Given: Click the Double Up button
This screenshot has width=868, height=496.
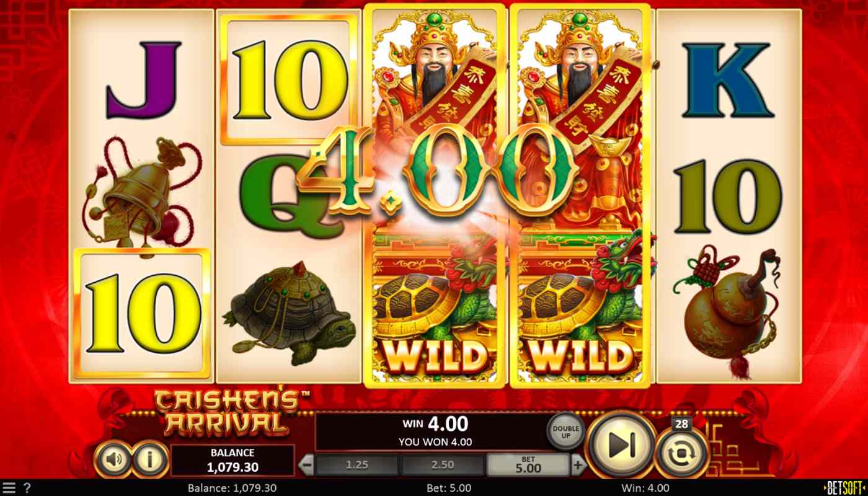Looking at the screenshot, I should (566, 430).
